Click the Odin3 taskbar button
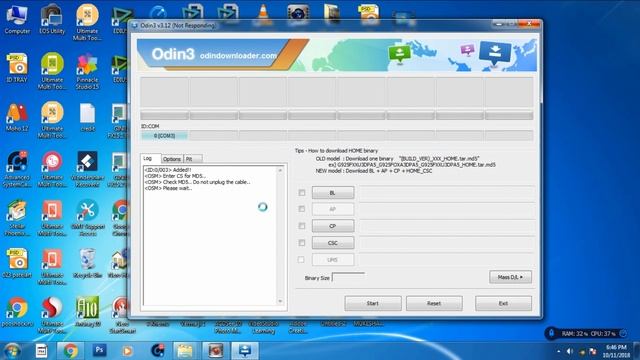640x360 pixels. click(x=244, y=351)
